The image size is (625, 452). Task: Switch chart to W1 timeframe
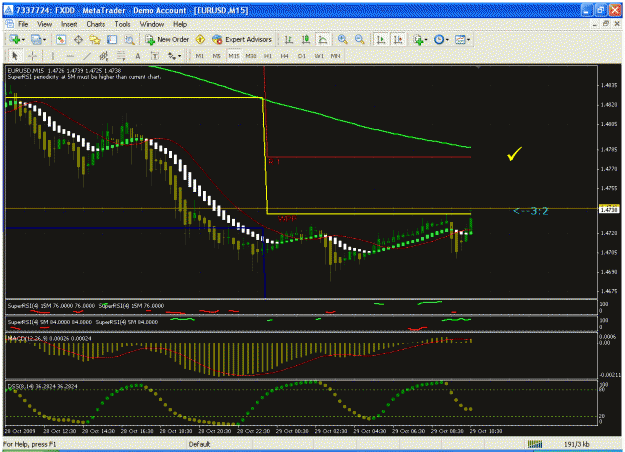[319, 56]
